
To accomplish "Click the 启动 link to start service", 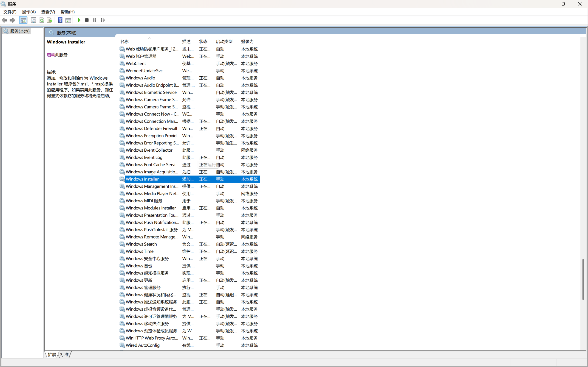I will 51,55.
